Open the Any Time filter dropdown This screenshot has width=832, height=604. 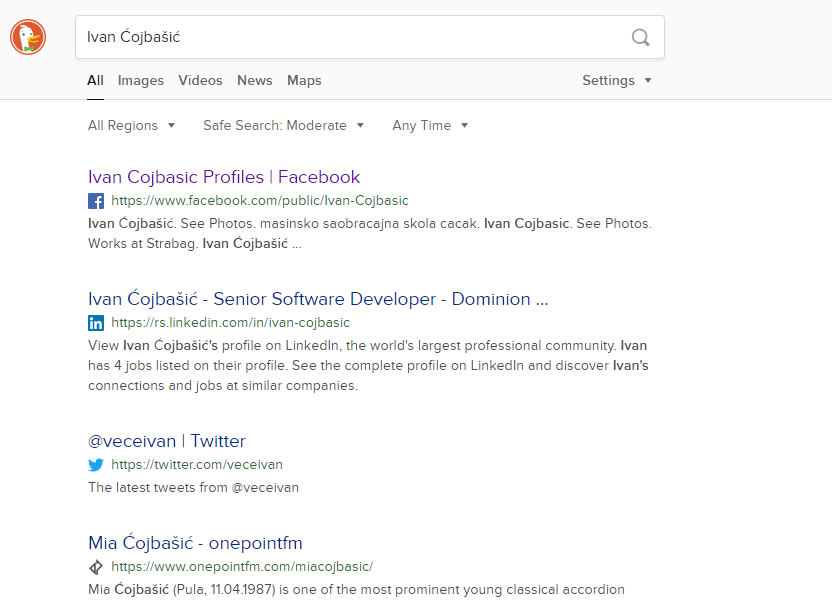(x=430, y=126)
